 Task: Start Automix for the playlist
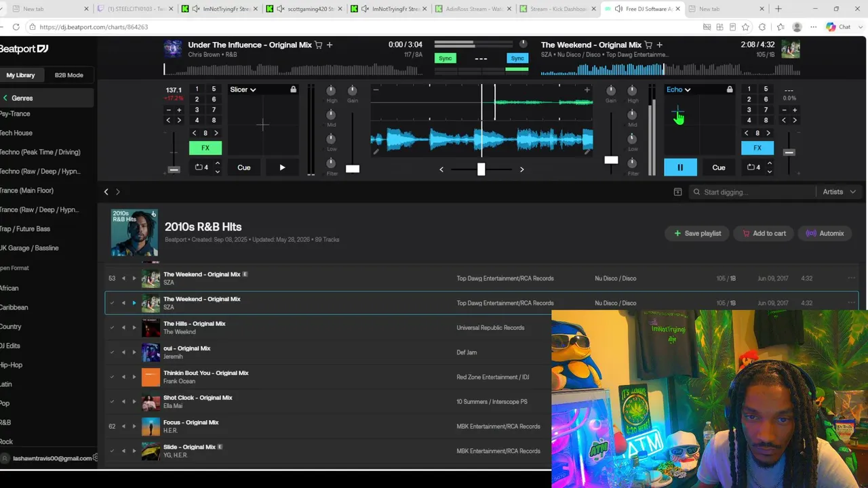(x=825, y=233)
